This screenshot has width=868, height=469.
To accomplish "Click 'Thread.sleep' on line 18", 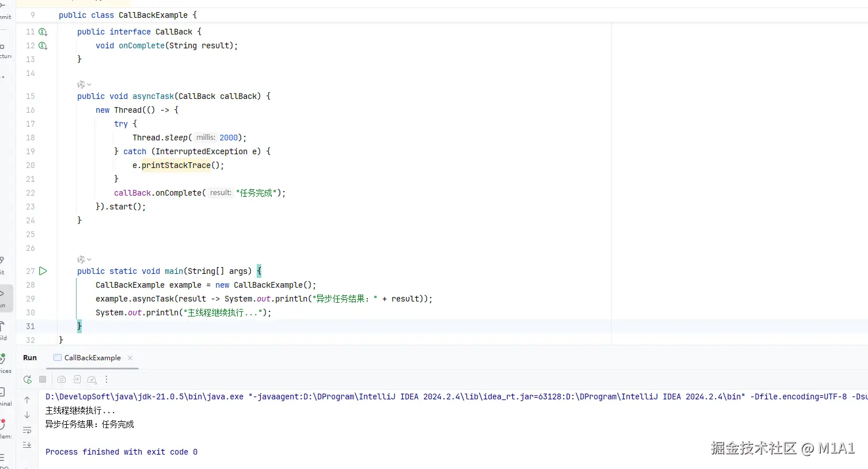I will click(160, 138).
